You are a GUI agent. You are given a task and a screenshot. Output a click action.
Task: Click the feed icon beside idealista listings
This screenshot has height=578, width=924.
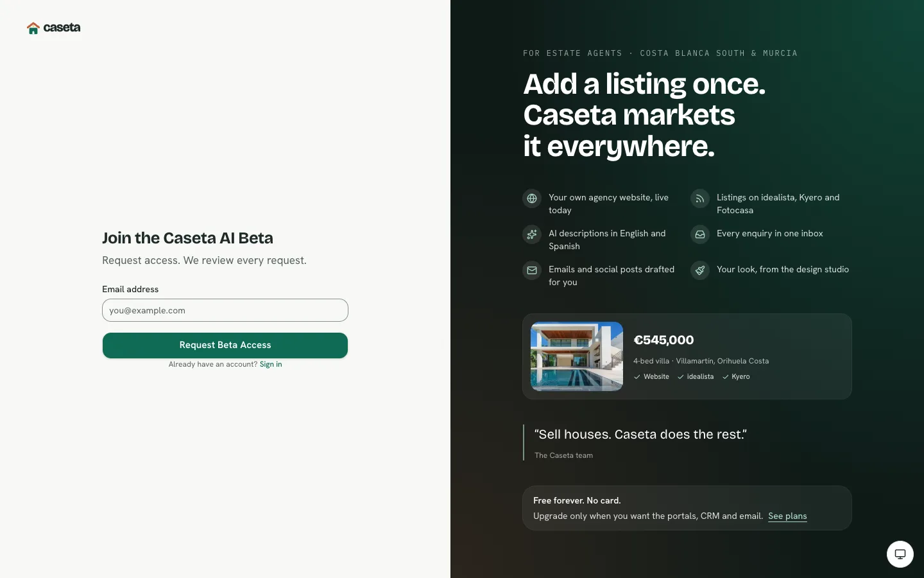click(x=700, y=198)
